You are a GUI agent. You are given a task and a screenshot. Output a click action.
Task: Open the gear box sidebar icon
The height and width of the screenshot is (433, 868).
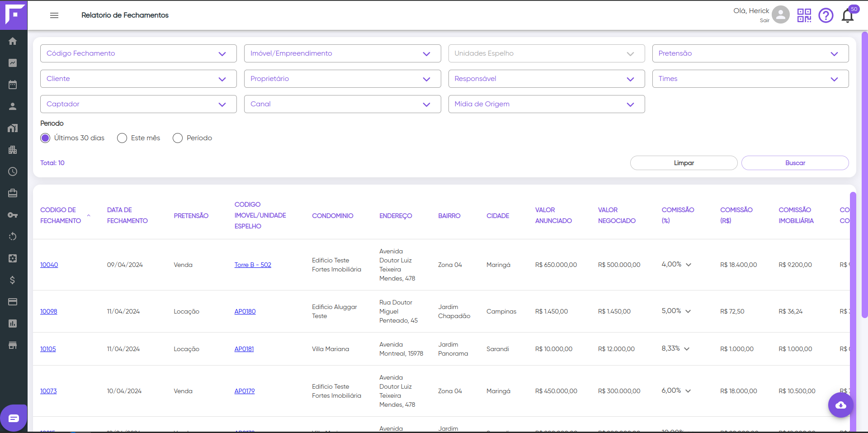coord(13,258)
